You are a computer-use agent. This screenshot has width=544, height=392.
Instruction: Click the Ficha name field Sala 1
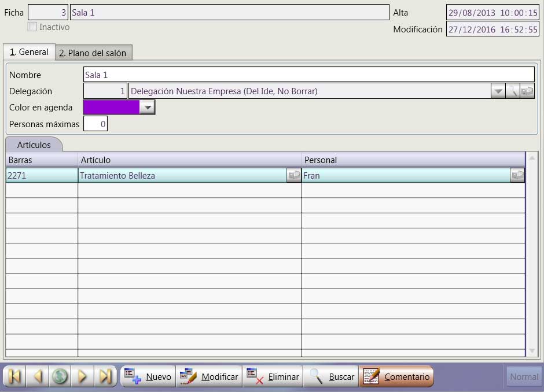click(x=229, y=13)
